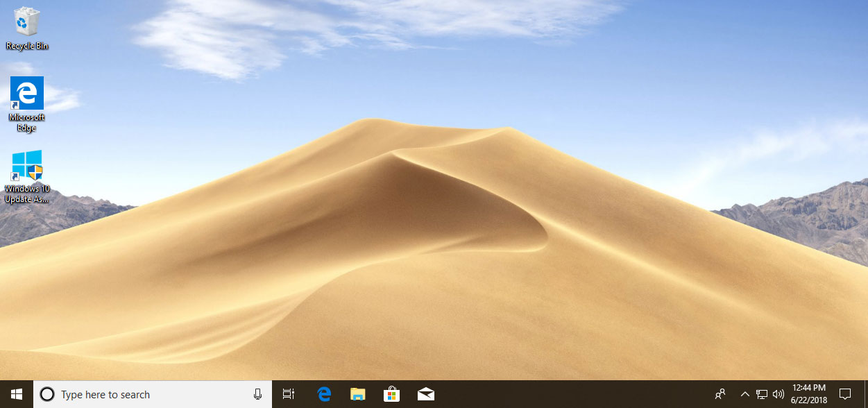This screenshot has height=408, width=868.
Task: Open the Action Center notifications icon
Action: coord(845,394)
